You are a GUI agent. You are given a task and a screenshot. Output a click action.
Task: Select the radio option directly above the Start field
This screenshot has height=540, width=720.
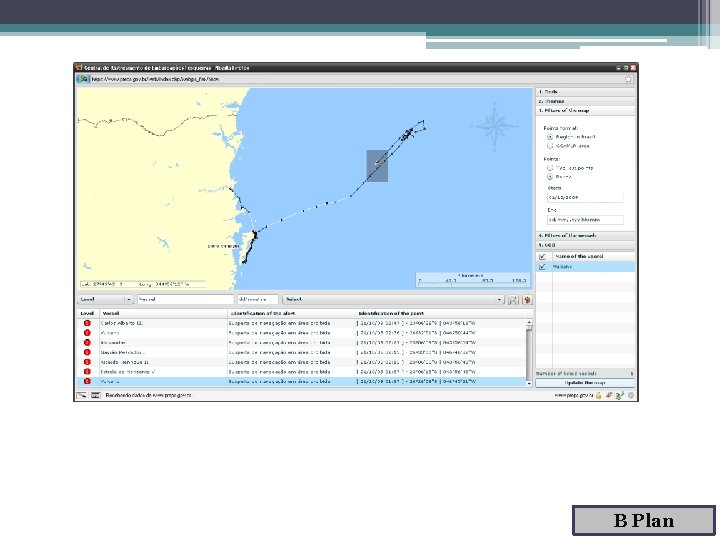point(550,177)
